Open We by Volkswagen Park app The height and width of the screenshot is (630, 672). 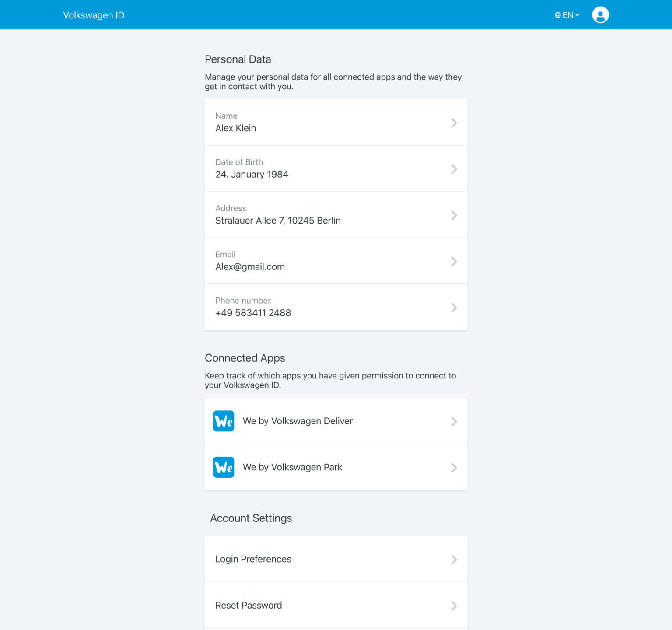336,467
